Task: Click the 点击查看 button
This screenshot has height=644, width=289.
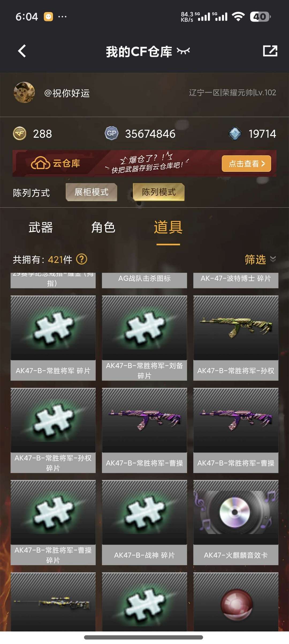Action: point(246,163)
